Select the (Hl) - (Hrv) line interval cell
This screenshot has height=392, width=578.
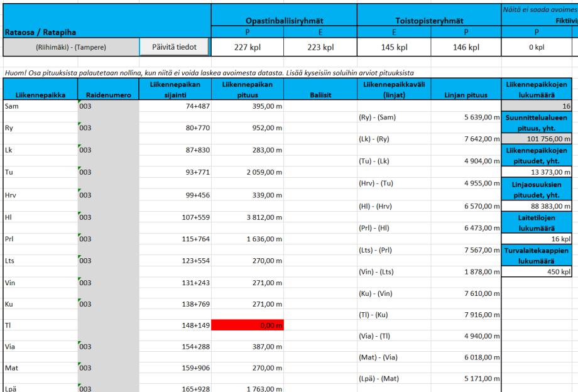point(394,206)
